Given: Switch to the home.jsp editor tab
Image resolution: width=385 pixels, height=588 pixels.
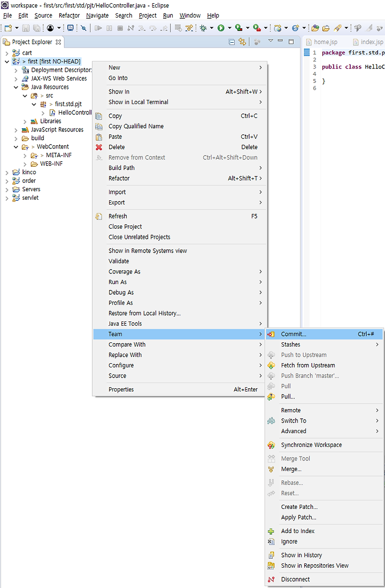Looking at the screenshot, I should (x=322, y=42).
